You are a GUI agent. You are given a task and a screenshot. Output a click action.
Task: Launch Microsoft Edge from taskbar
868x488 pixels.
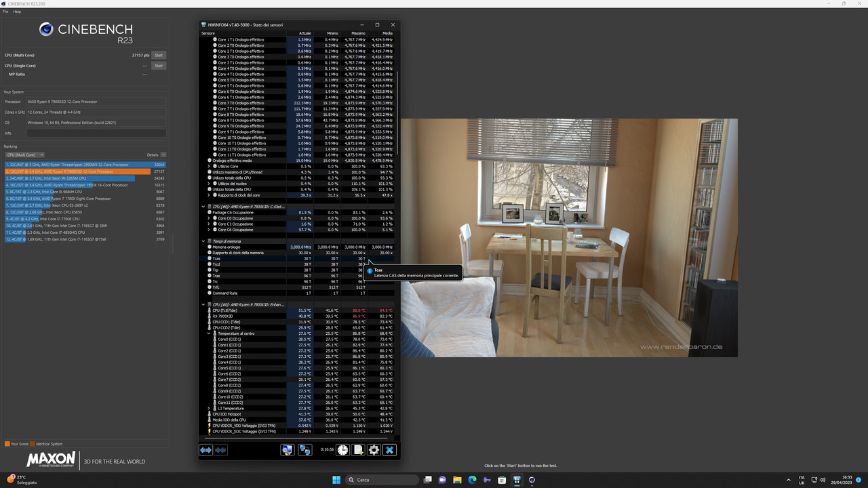tap(472, 480)
